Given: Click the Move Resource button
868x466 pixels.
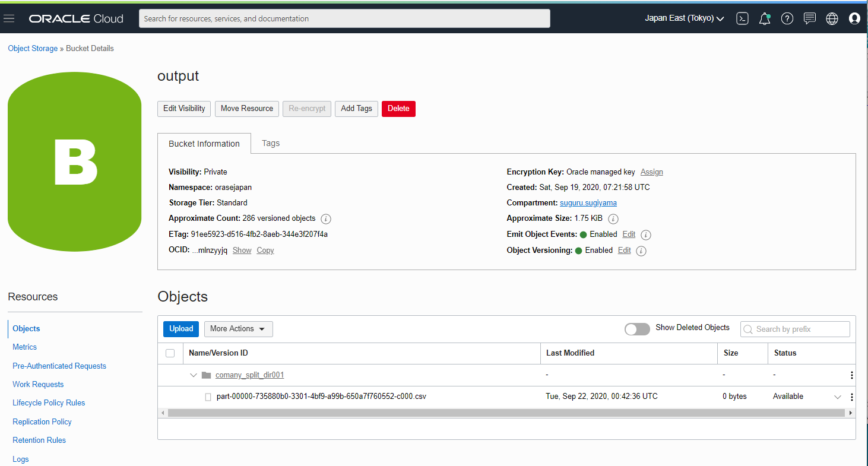Looking at the screenshot, I should 247,109.
